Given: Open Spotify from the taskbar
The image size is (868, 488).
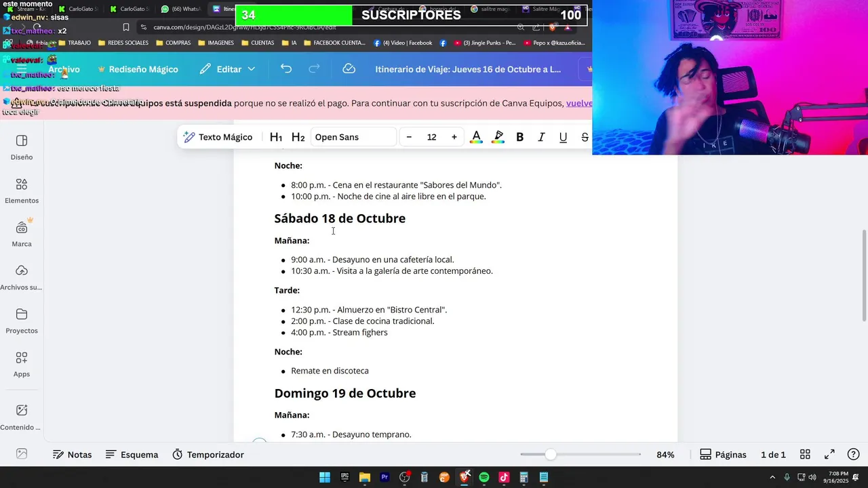Looking at the screenshot, I should point(484,477).
